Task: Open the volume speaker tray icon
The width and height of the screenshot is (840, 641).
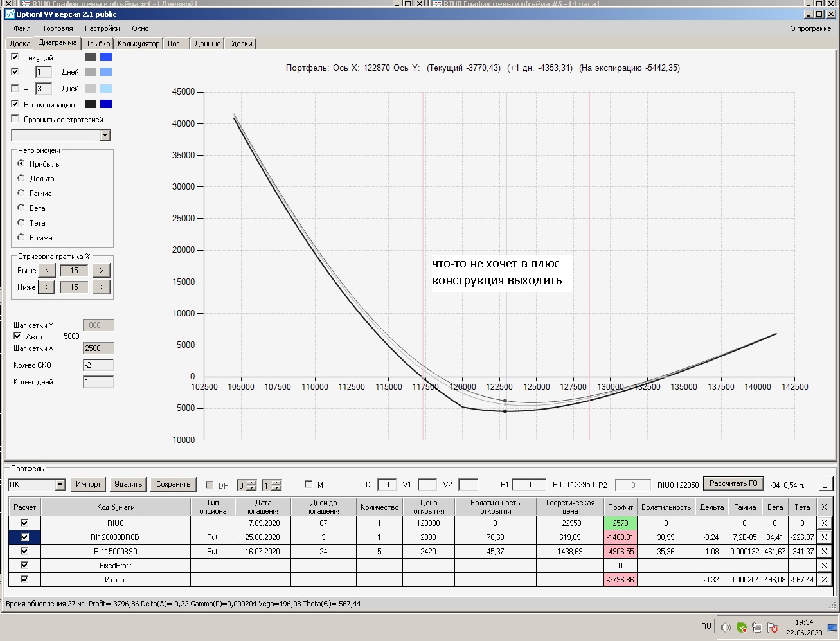Action: 726,627
